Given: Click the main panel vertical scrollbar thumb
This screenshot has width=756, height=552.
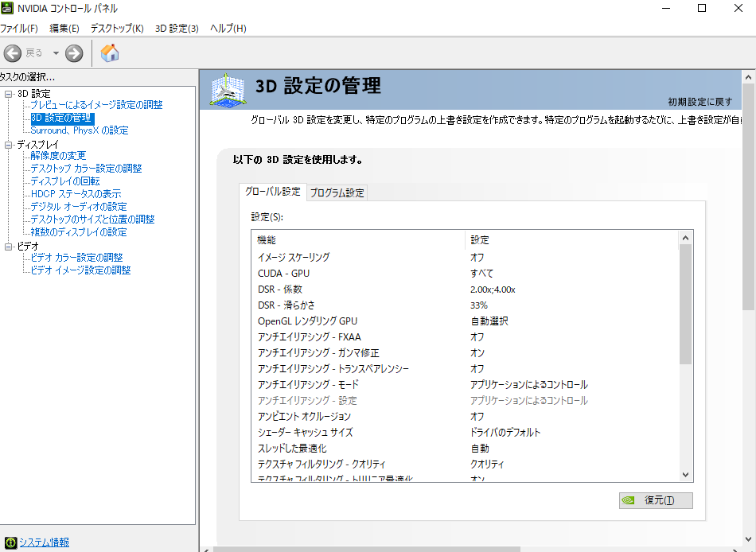Looking at the screenshot, I should 748,196.
